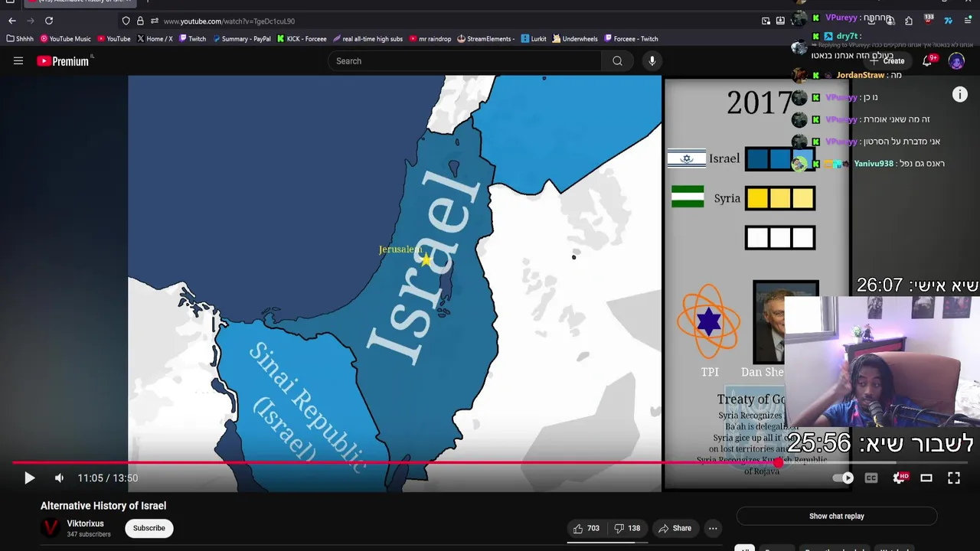Image resolution: width=980 pixels, height=551 pixels.
Task: Open the Forceee - Twitch bookmark
Action: (631, 38)
